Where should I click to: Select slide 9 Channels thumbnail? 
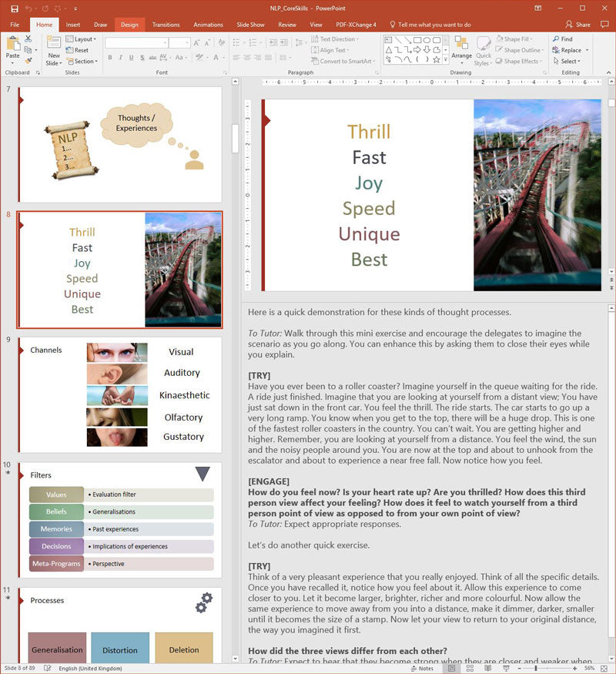point(120,394)
